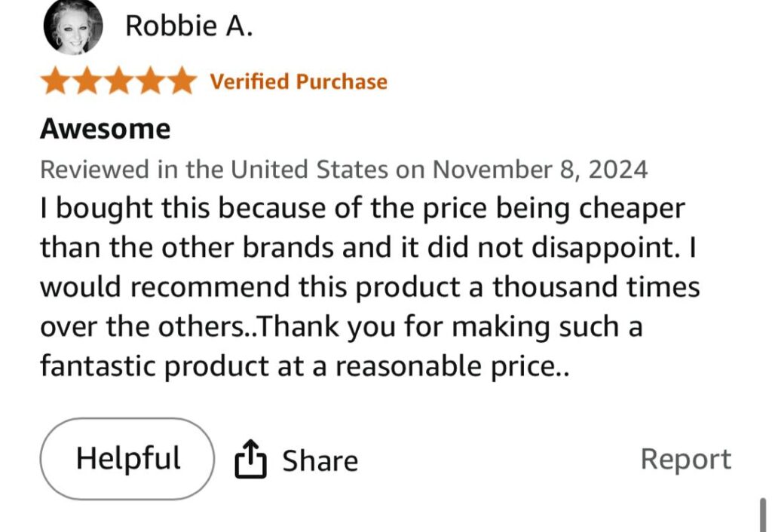
Task: Click "Reviewed in the United States" text
Action: tap(215, 169)
